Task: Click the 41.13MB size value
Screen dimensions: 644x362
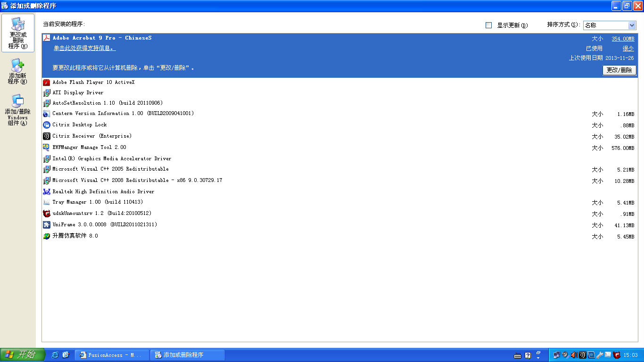Action: [624, 226]
